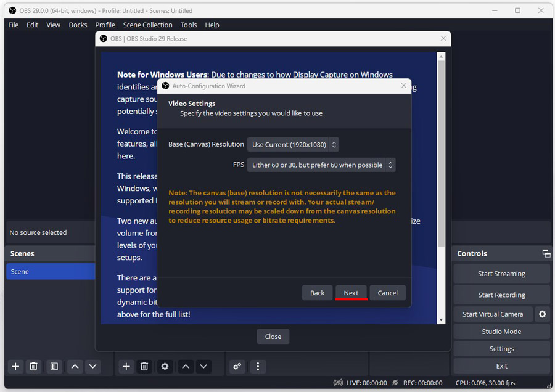Click release notes scroll up arrow
The width and height of the screenshot is (555, 392).
(x=441, y=56)
